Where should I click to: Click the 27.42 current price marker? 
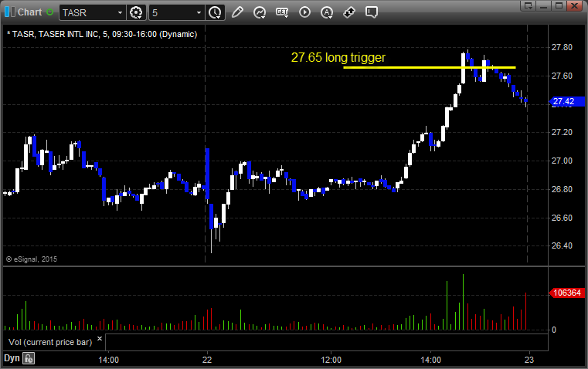566,101
